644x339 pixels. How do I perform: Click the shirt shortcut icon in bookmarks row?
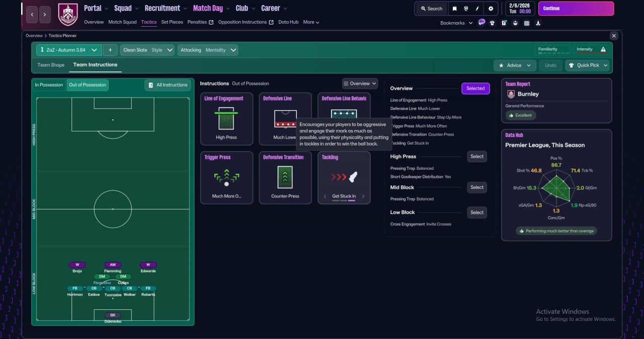pyautogui.click(x=492, y=23)
